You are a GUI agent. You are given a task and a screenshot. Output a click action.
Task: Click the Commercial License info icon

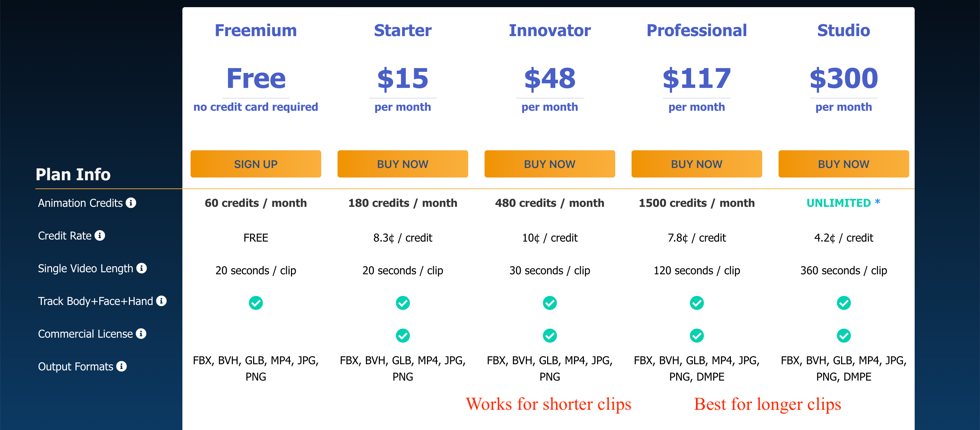click(141, 334)
